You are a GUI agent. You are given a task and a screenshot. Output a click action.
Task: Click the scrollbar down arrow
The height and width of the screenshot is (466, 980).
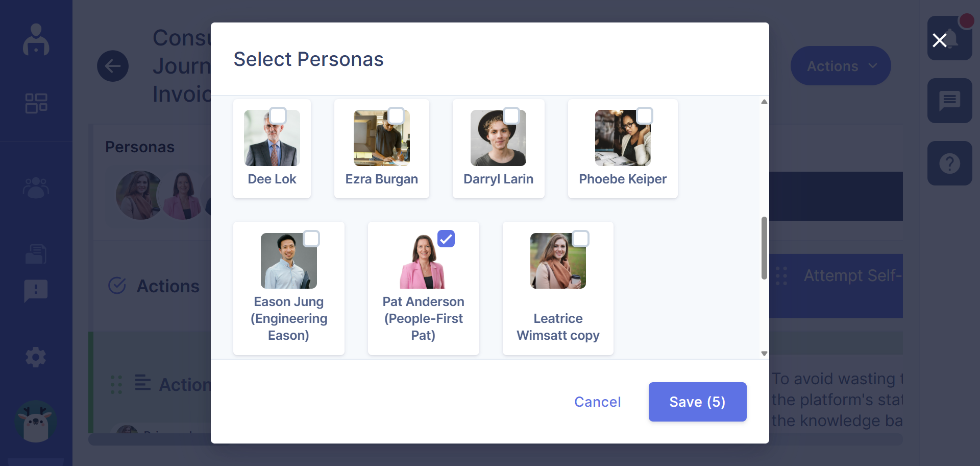pyautogui.click(x=764, y=353)
